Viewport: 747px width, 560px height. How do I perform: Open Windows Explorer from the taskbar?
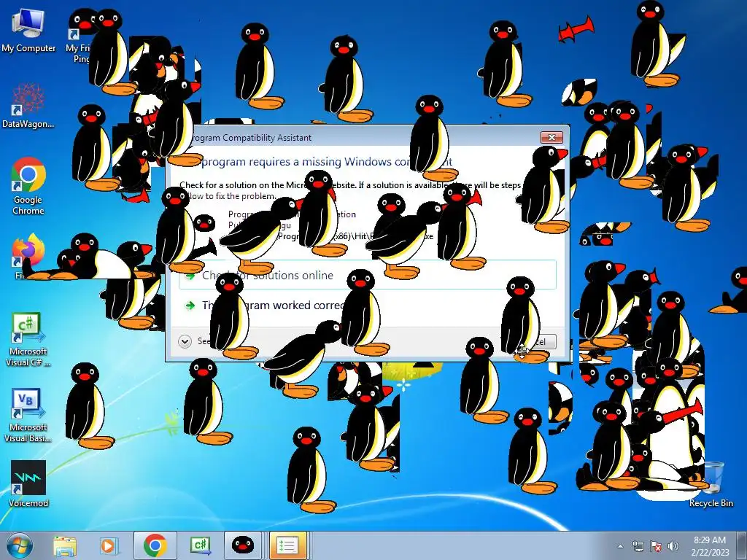point(65,545)
